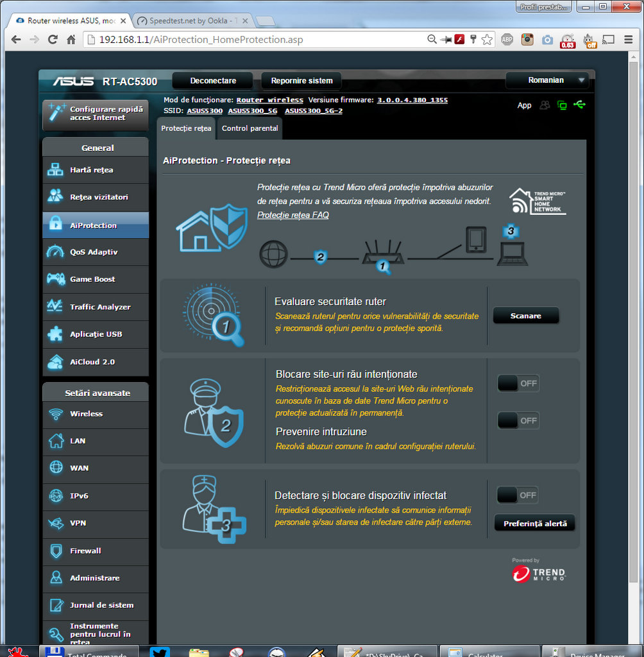Open Total Commander from the taskbar
Screen dimensions: 644x657
[89, 652]
